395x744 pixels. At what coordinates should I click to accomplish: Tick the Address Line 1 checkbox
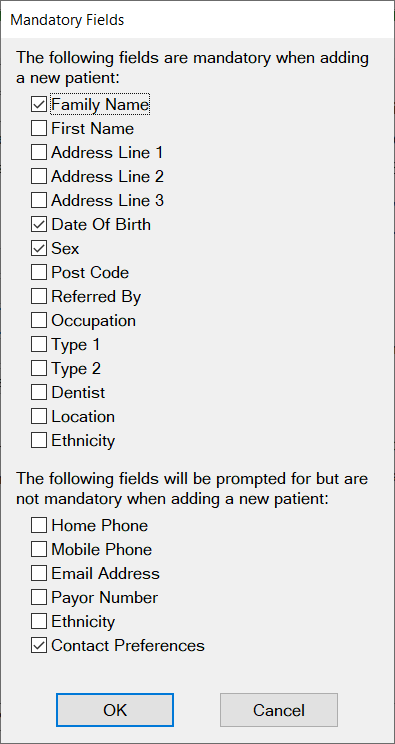pyautogui.click(x=39, y=152)
